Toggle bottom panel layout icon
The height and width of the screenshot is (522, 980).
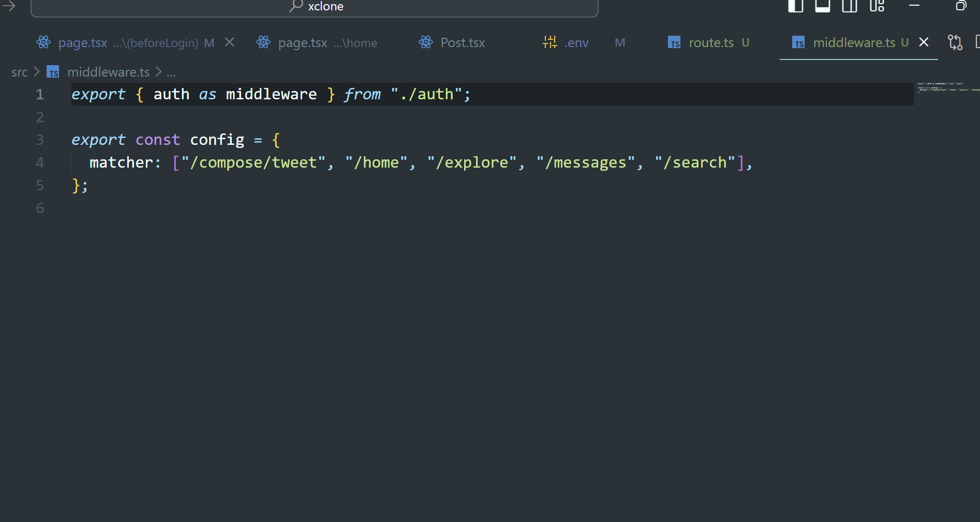(823, 6)
